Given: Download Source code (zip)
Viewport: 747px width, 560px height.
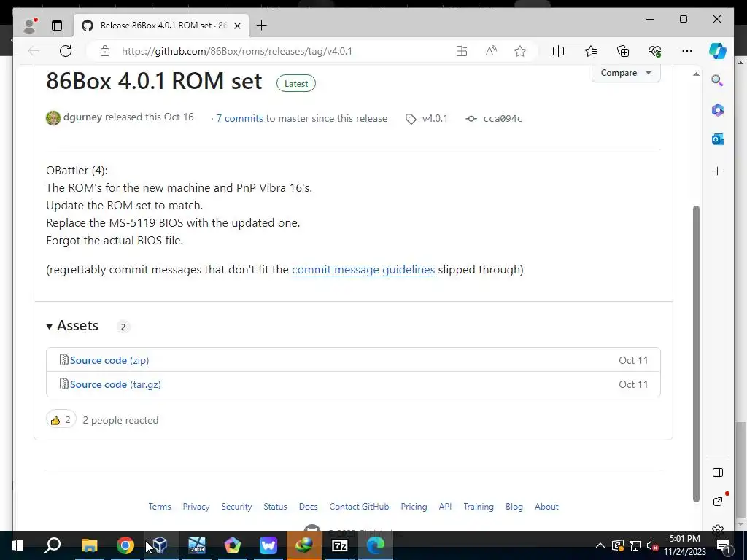Looking at the screenshot, I should 109,360.
